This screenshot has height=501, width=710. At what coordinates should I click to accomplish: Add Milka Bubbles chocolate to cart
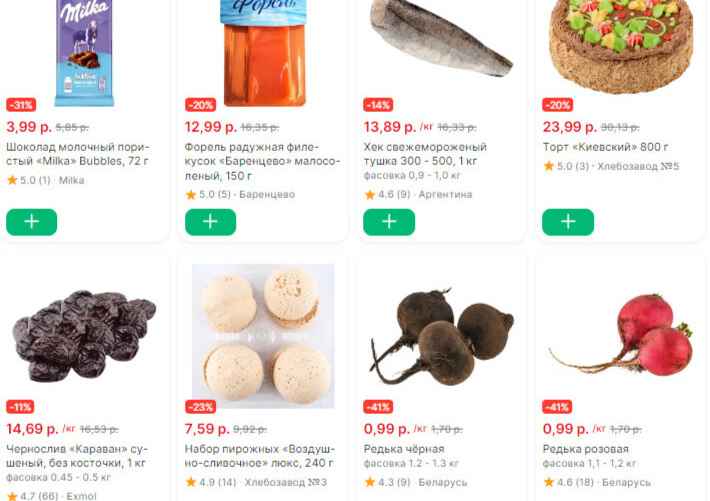tap(32, 222)
